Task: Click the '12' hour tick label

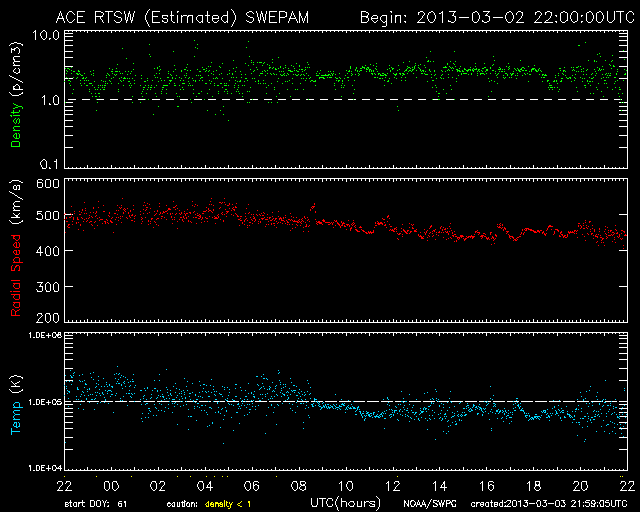Action: click(393, 486)
